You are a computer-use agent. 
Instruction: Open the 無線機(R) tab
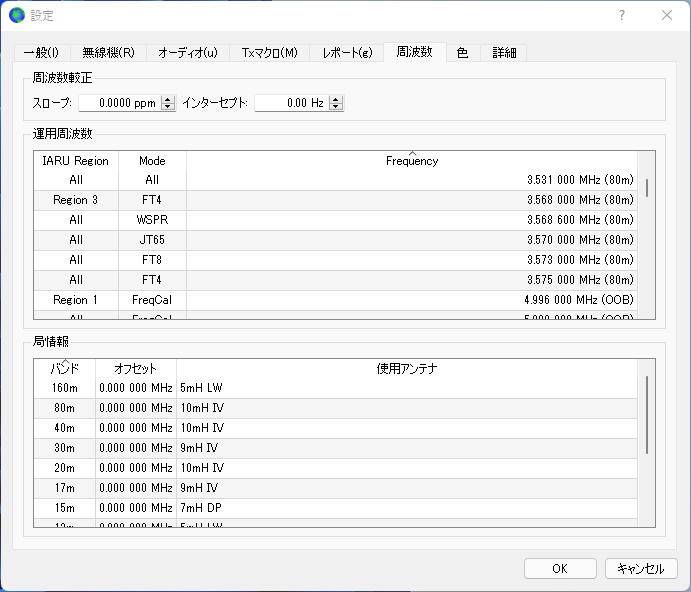click(108, 53)
